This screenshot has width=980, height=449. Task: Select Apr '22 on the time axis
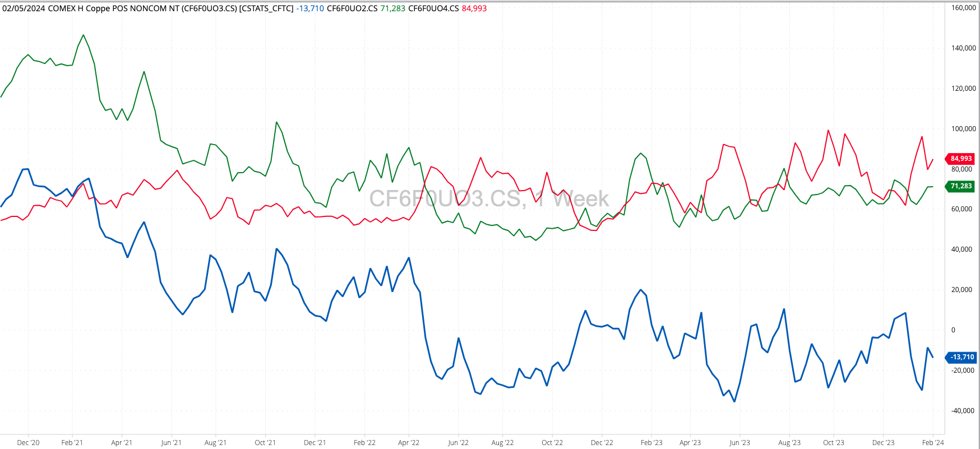[x=408, y=443]
